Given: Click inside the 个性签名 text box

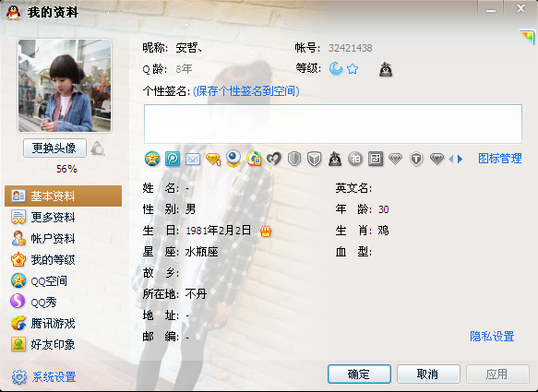Looking at the screenshot, I should coord(333,125).
